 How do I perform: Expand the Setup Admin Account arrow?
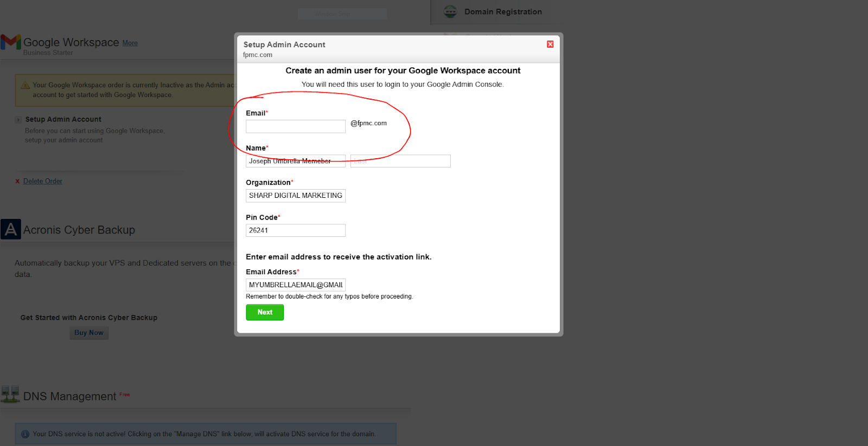coord(18,120)
